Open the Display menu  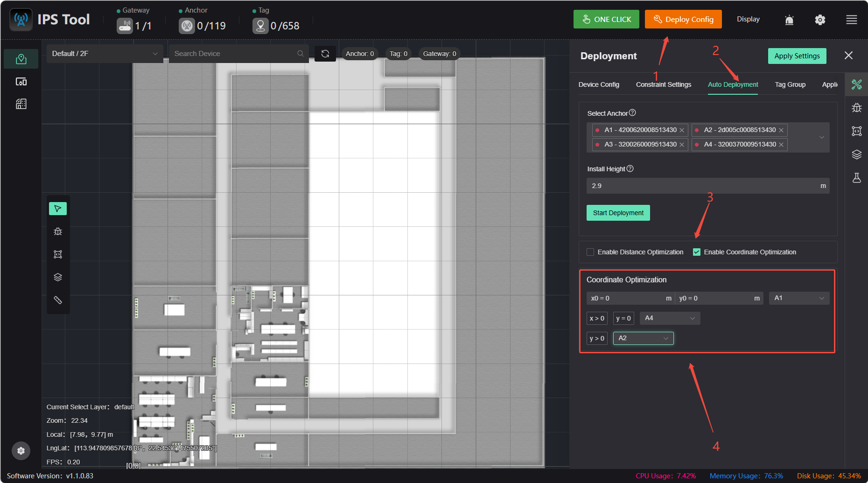coord(748,19)
